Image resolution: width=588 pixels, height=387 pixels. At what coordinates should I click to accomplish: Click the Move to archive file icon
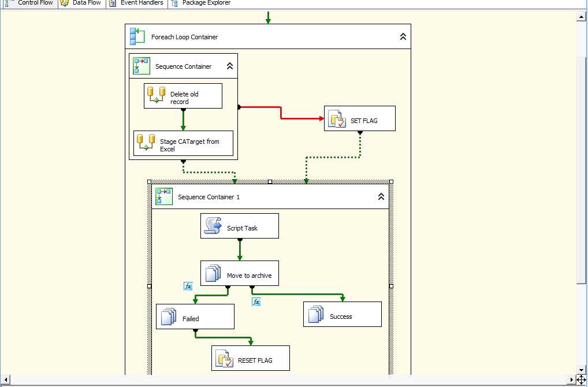tap(213, 273)
